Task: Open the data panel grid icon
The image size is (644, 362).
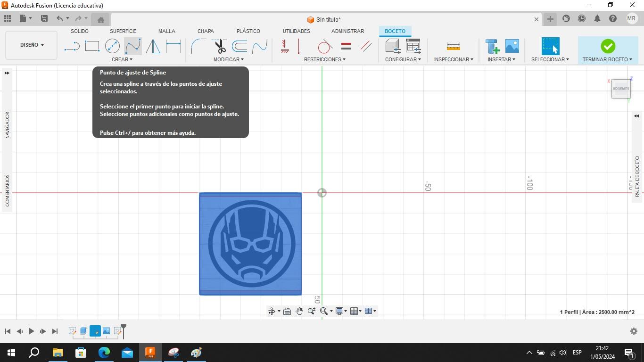Action: coord(8,18)
